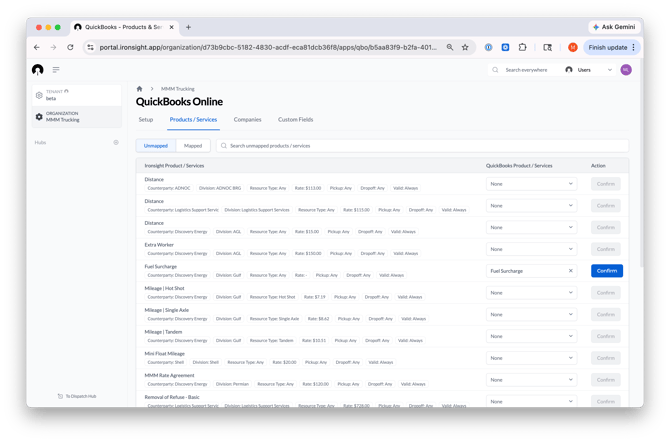The image size is (670, 442).
Task: Open dropdown for MMM Rate Agreement row
Action: (532, 380)
